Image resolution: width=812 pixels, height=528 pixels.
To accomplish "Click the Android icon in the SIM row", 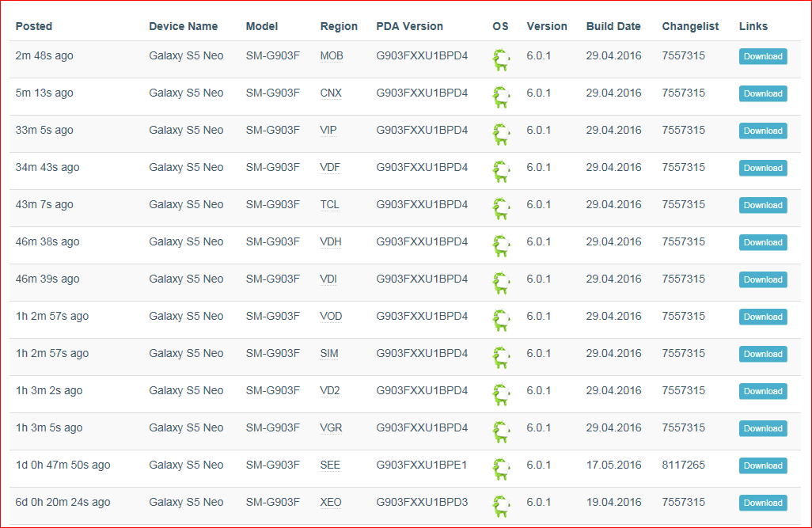I will pyautogui.click(x=501, y=358).
